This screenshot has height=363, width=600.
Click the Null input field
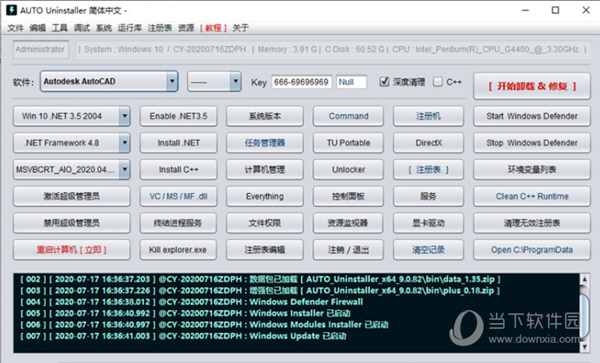pos(352,82)
